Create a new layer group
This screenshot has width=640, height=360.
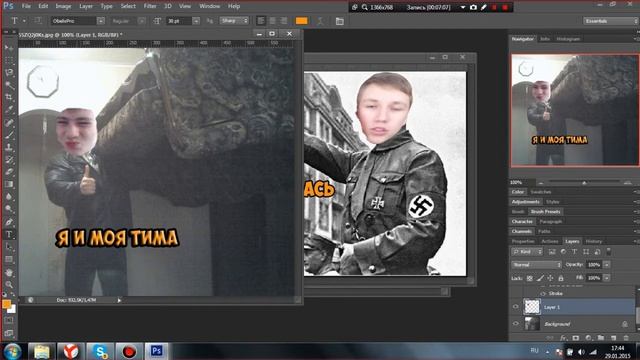click(x=600, y=338)
